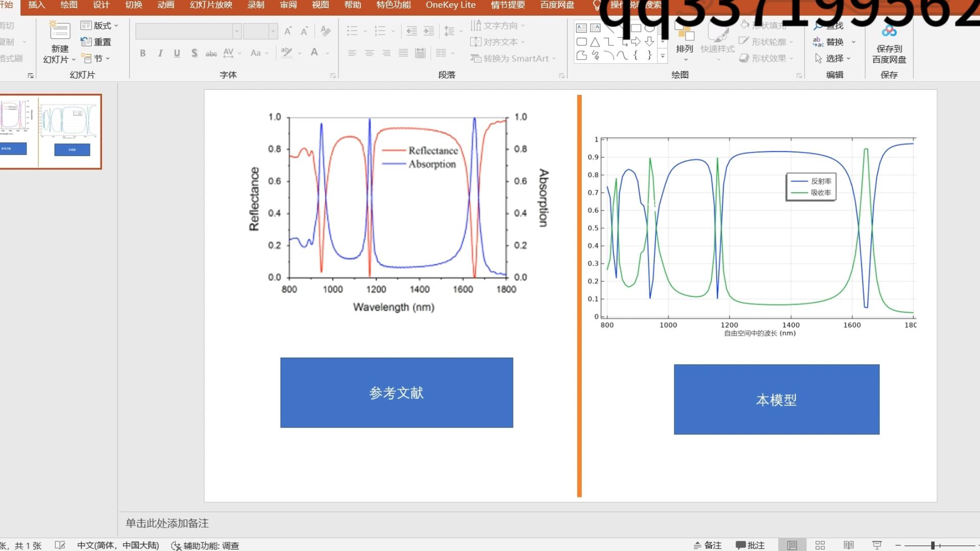Click the 本模型 blue box
Image resolution: width=980 pixels, height=551 pixels.
point(776,399)
